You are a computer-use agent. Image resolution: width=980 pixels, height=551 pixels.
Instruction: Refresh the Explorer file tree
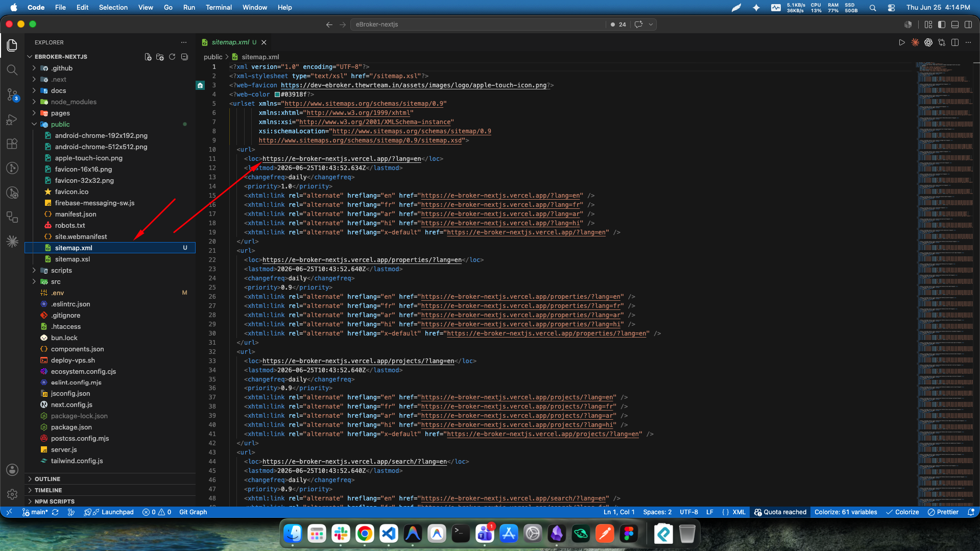click(x=172, y=57)
